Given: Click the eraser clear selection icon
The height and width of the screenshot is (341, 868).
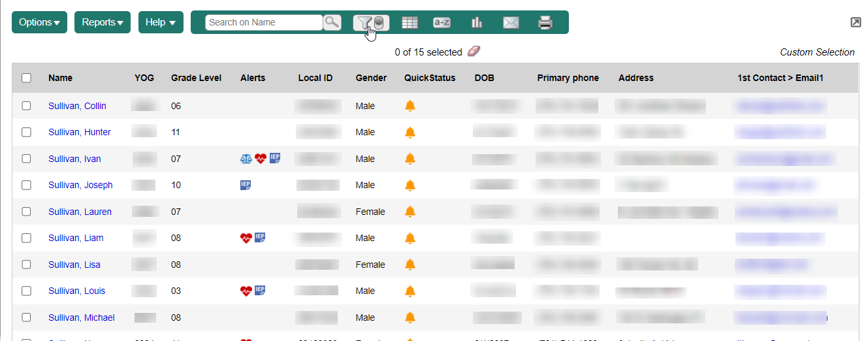Looking at the screenshot, I should pyautogui.click(x=474, y=52).
